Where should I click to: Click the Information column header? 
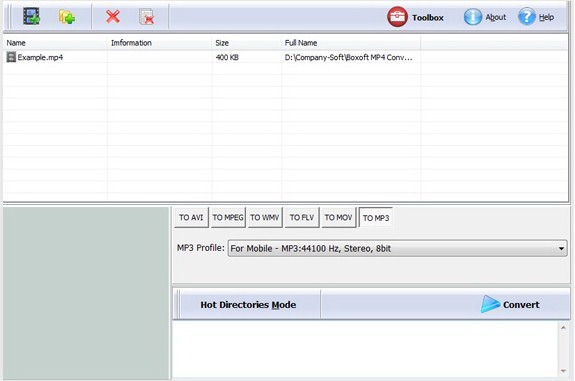pos(160,43)
